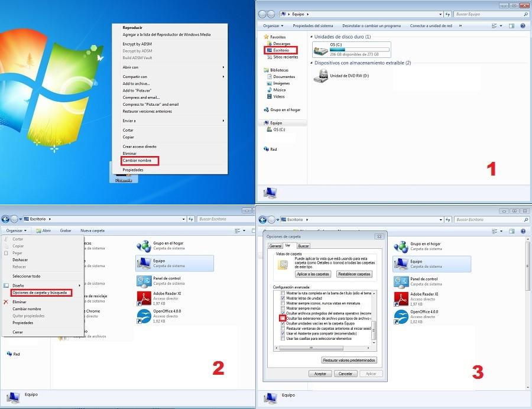Open the DVD RW (D:) drive icon

pos(321,76)
